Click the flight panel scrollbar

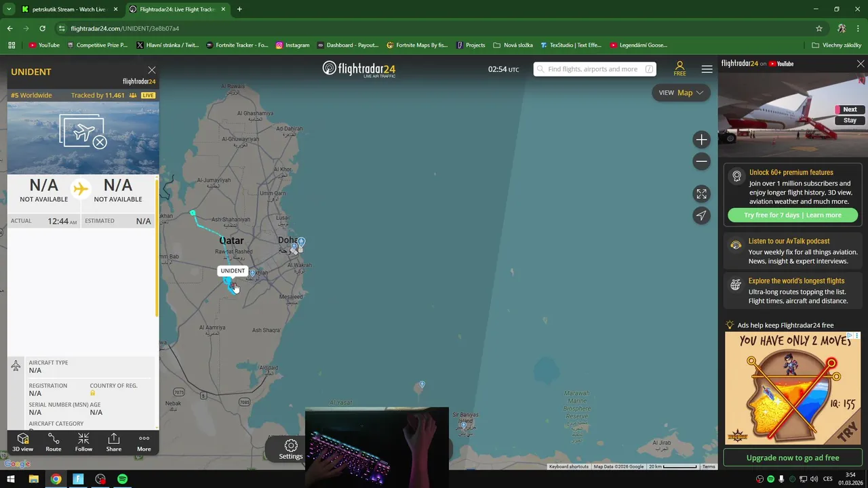coord(157,247)
